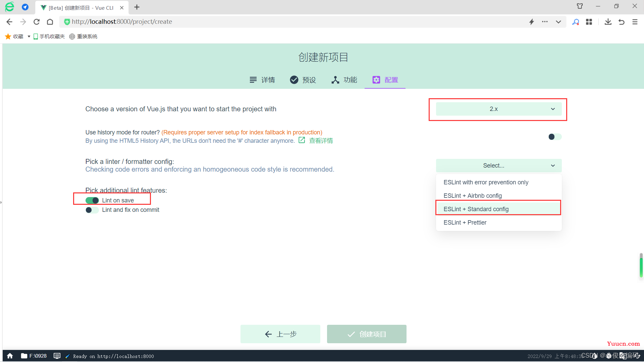Expand the address bar dropdown chevron
This screenshot has height=362, width=644.
[x=558, y=22]
